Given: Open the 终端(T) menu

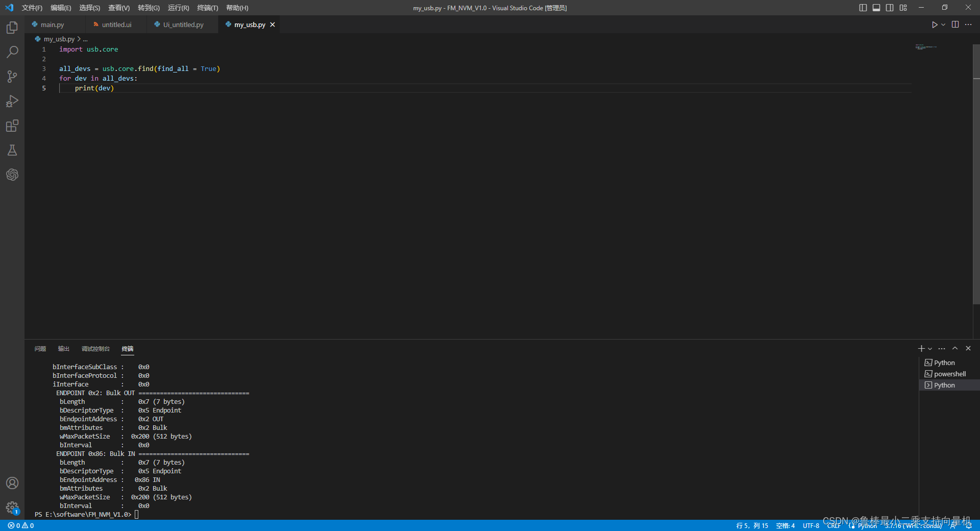Looking at the screenshot, I should (208, 8).
